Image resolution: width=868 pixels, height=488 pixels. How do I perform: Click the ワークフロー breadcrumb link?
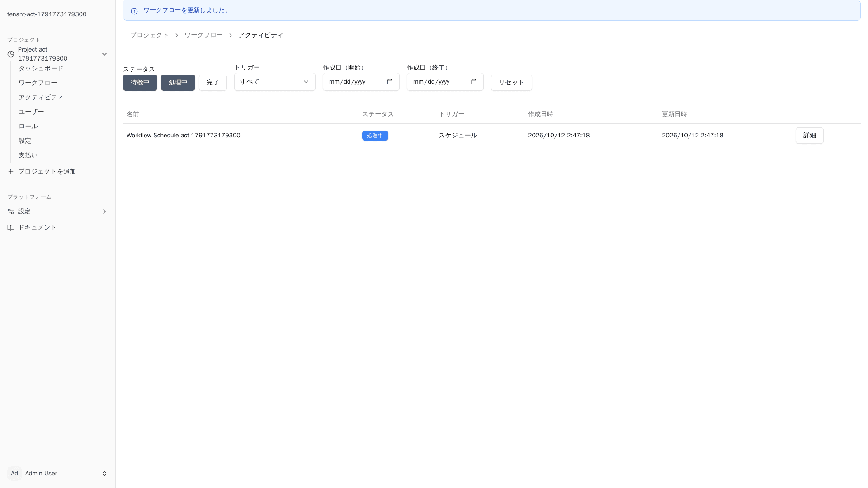[204, 35]
